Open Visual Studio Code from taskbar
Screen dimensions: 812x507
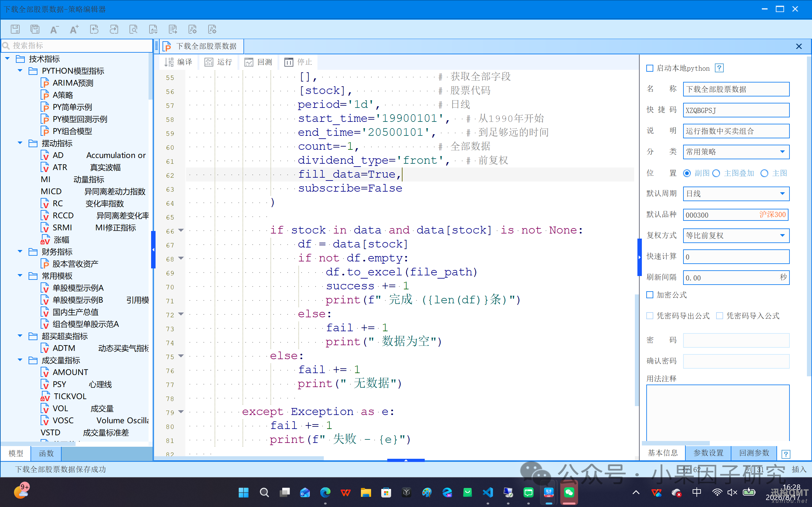pyautogui.click(x=488, y=492)
